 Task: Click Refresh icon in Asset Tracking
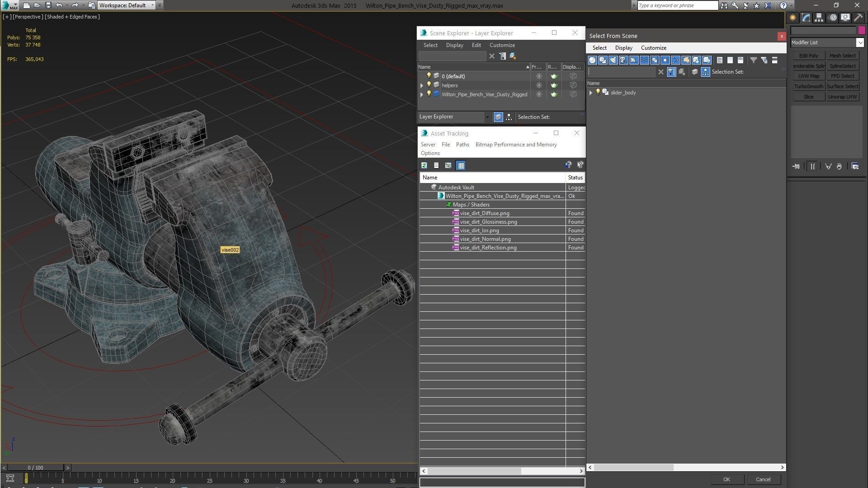(x=424, y=165)
